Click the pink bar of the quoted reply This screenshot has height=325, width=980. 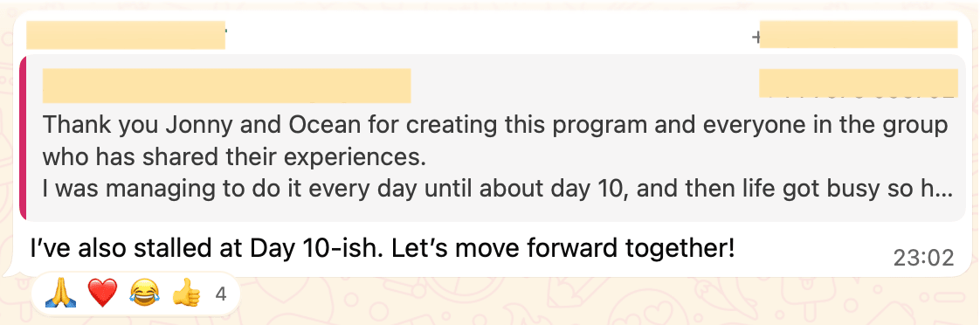(x=23, y=137)
